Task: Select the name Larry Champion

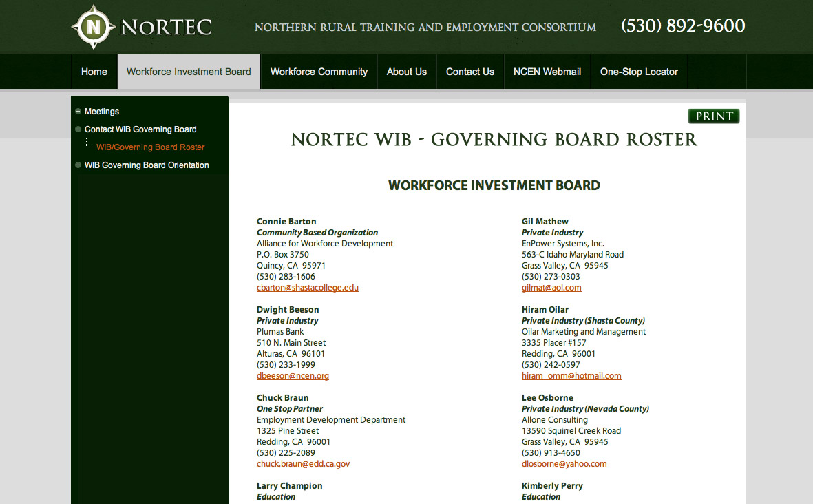Action: point(289,486)
